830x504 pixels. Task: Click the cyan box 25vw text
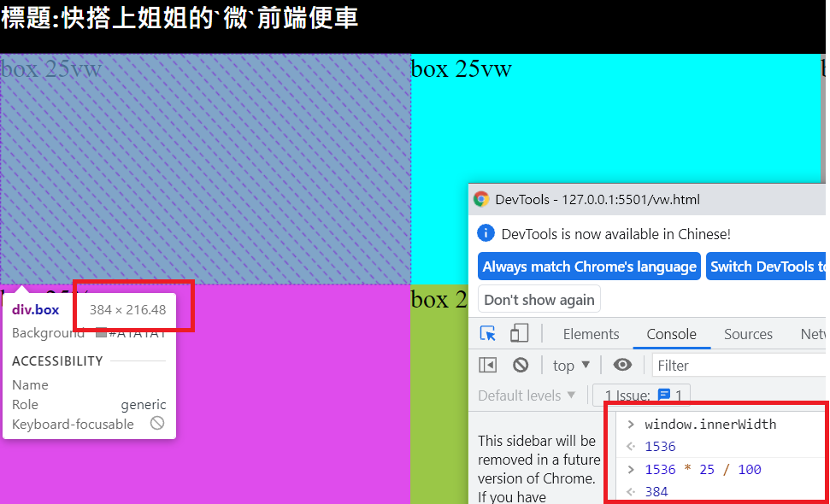click(x=461, y=68)
